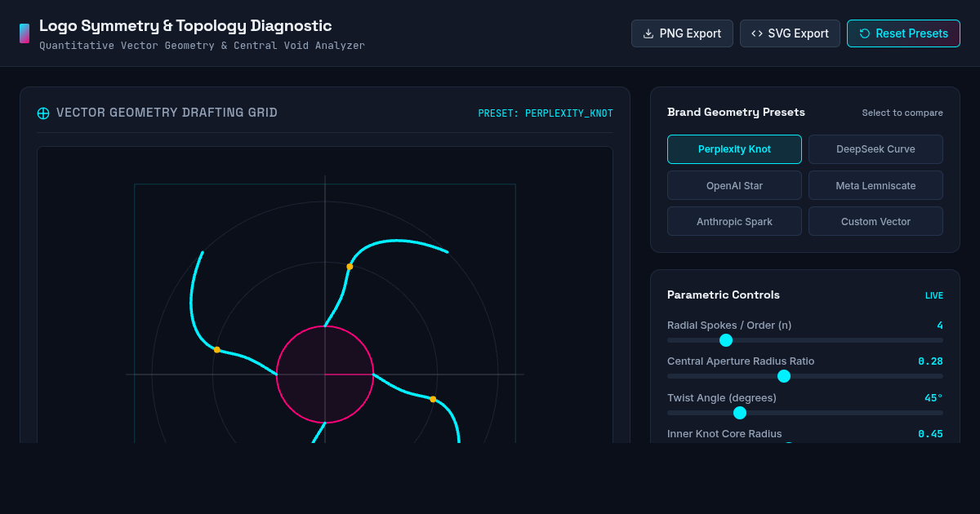Export the drawing with PNG Export

[682, 33]
